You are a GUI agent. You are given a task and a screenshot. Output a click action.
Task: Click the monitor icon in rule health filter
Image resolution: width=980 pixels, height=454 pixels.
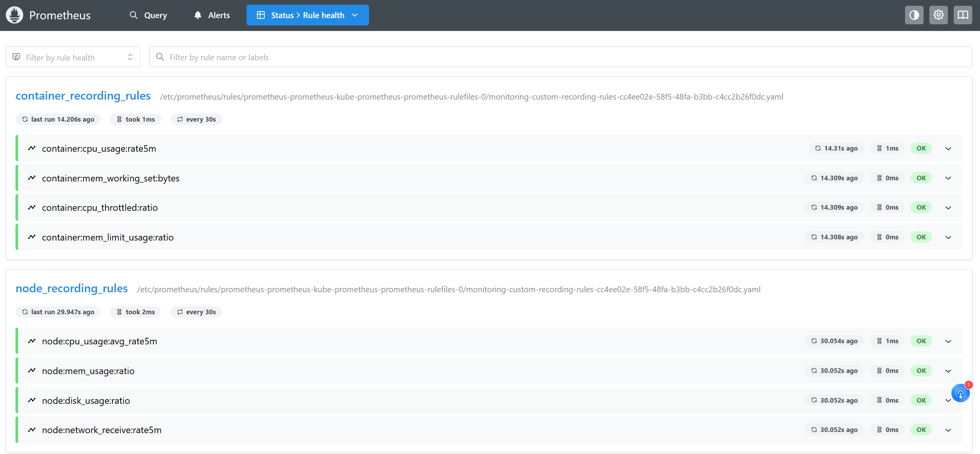16,57
